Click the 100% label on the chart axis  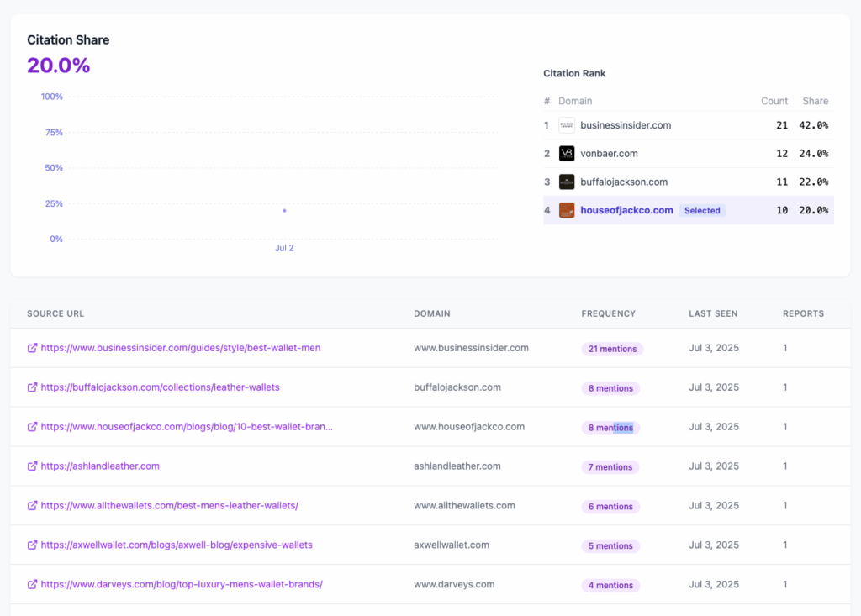[51, 97]
